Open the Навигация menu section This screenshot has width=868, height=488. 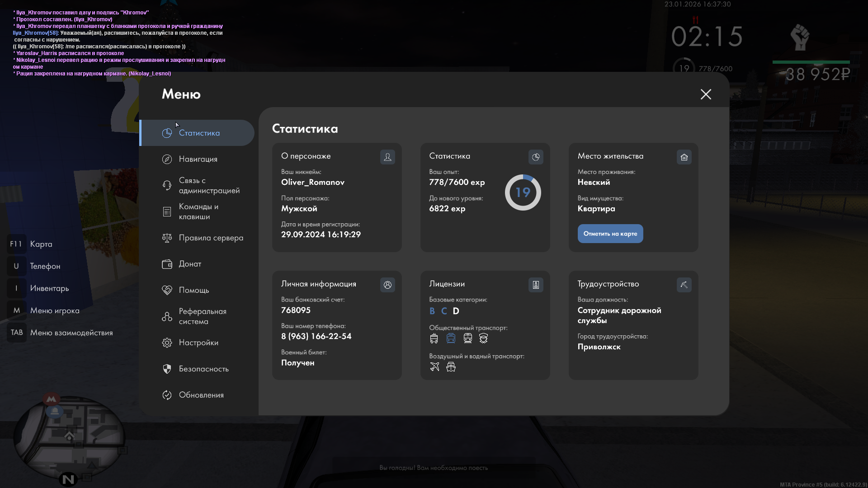pos(198,159)
